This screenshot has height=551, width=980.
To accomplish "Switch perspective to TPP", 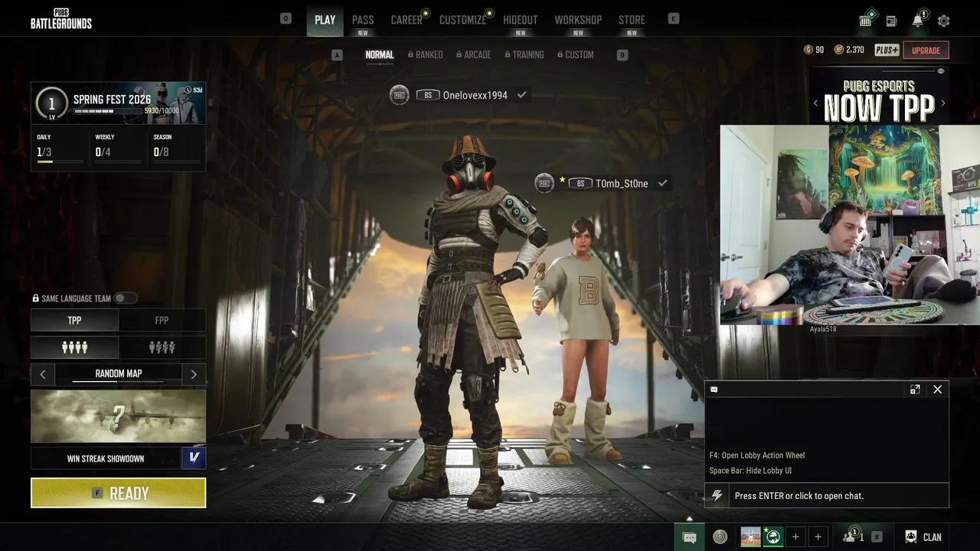I will [x=74, y=320].
